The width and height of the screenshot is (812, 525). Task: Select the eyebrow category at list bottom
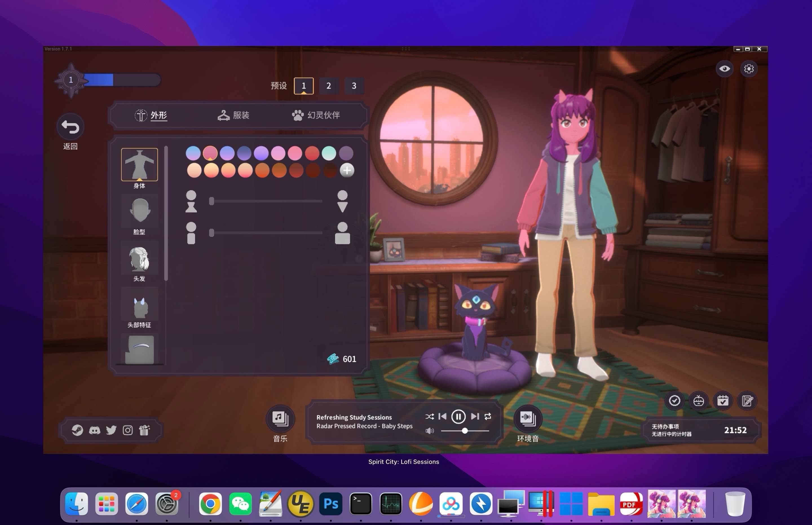click(140, 349)
